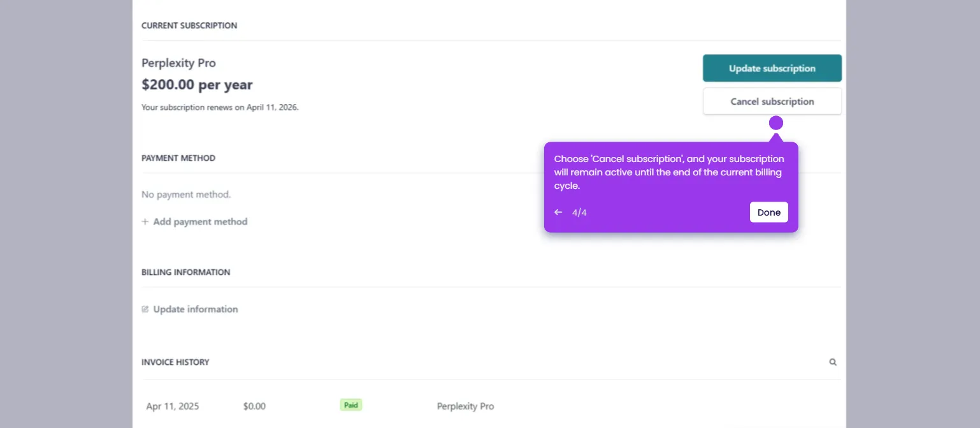
Task: Click the INVOICE HISTORY section heading
Action: click(x=175, y=362)
